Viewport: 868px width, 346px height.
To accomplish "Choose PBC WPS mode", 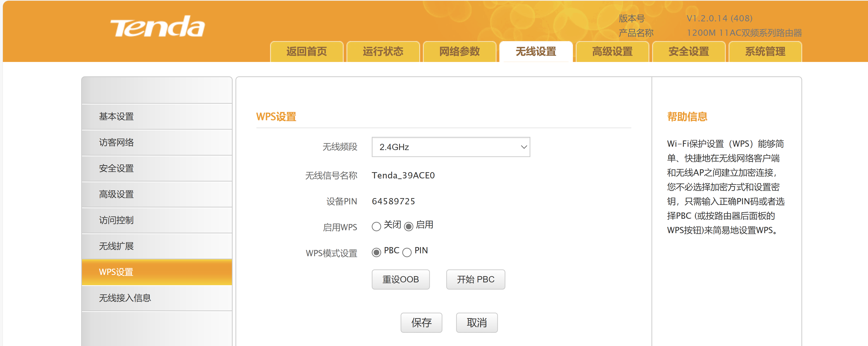I will [x=376, y=252].
